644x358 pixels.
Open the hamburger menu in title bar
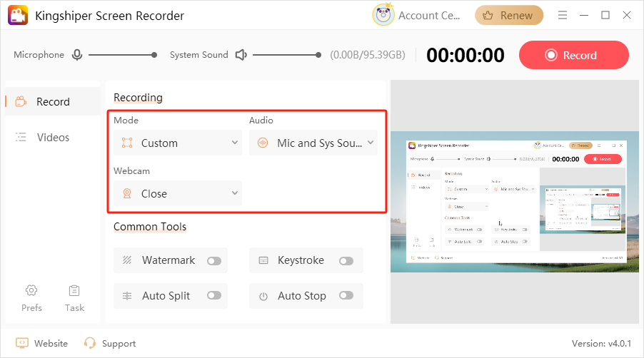563,15
